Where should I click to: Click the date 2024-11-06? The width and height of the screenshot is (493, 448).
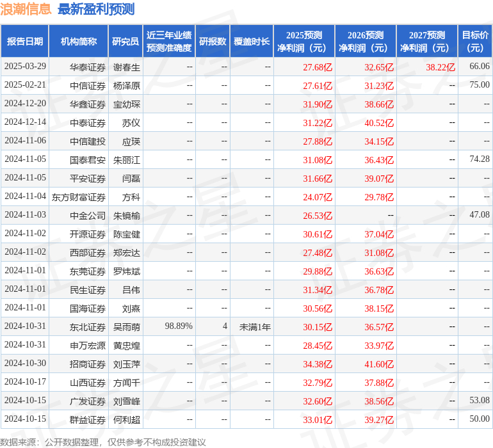coord(25,140)
